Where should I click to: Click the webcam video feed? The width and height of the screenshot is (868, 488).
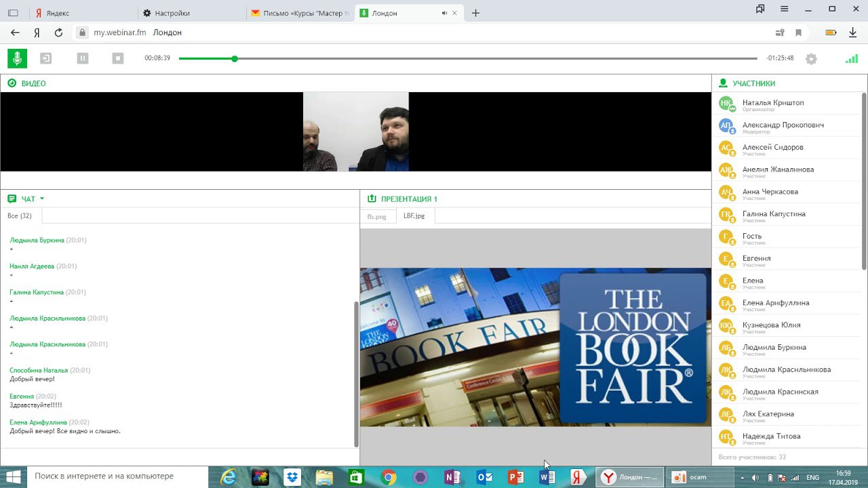[x=356, y=131]
